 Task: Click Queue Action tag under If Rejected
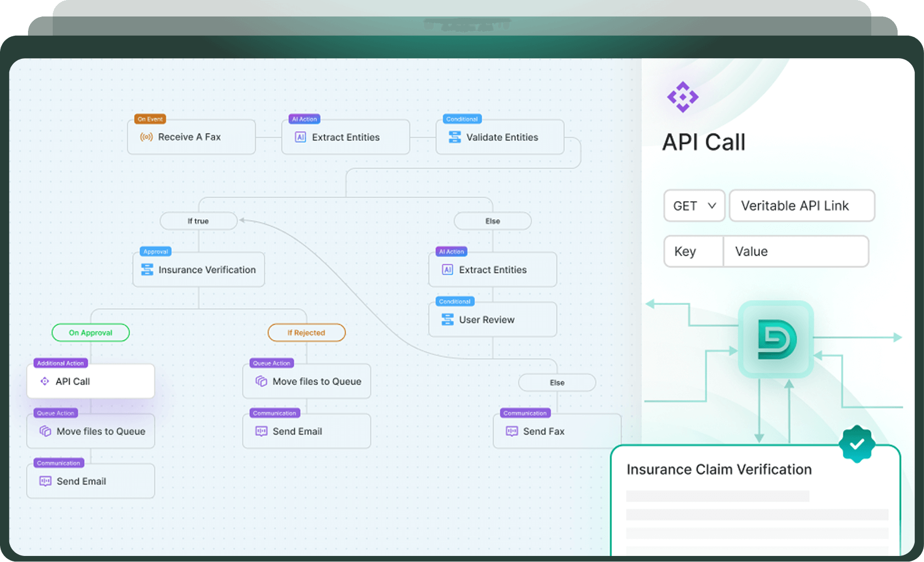coord(271,363)
